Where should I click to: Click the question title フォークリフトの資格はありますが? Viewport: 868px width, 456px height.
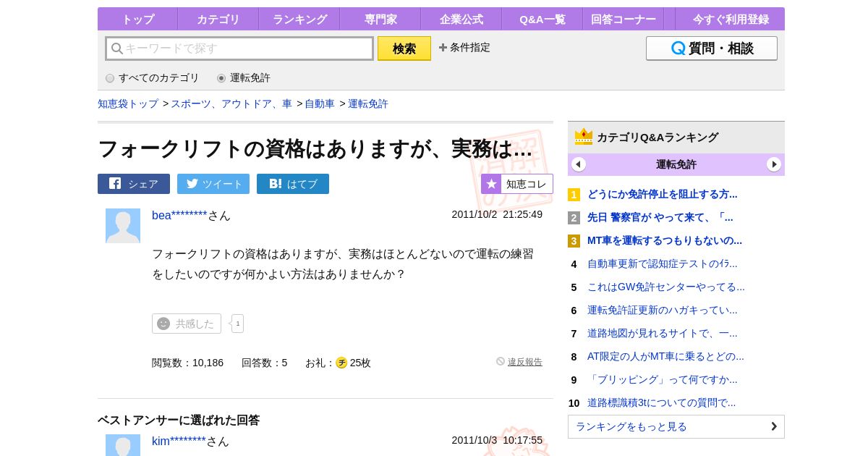[315, 148]
